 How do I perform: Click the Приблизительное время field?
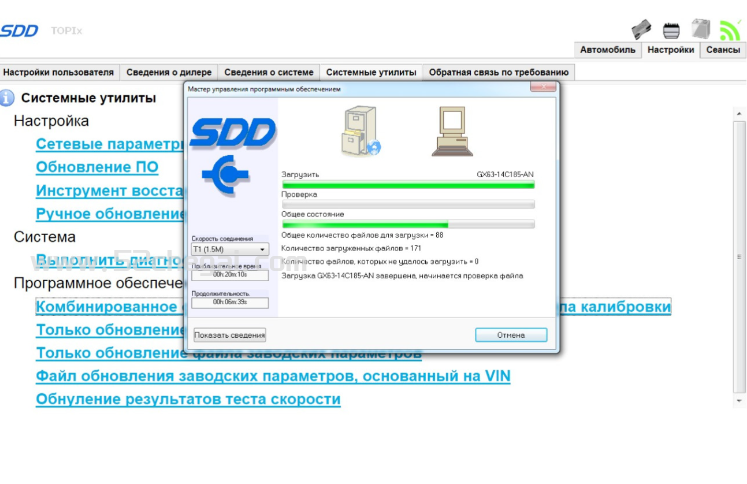point(230,275)
